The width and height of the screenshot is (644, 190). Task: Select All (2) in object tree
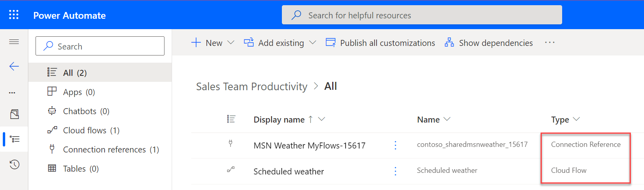(x=100, y=73)
